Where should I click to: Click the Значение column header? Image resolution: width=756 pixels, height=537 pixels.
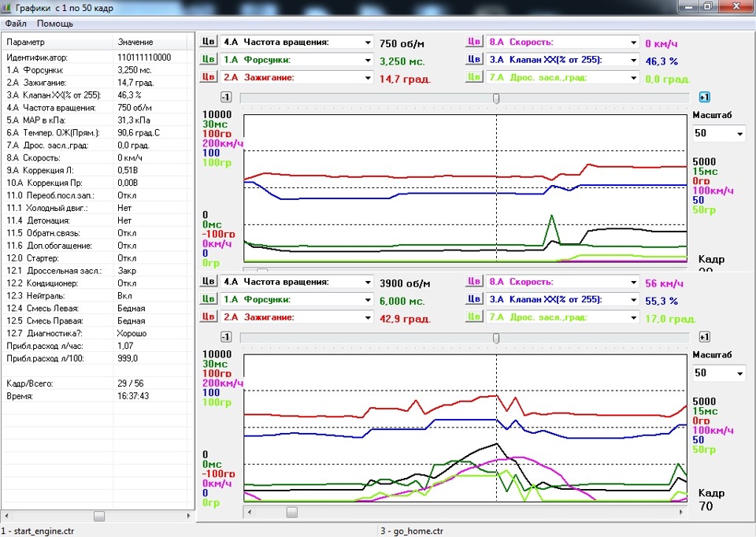coord(150,42)
